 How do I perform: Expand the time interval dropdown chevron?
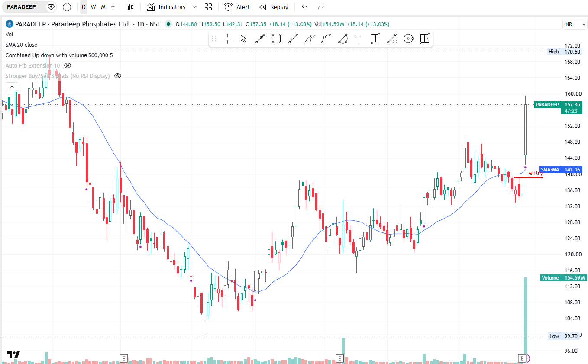(x=113, y=7)
